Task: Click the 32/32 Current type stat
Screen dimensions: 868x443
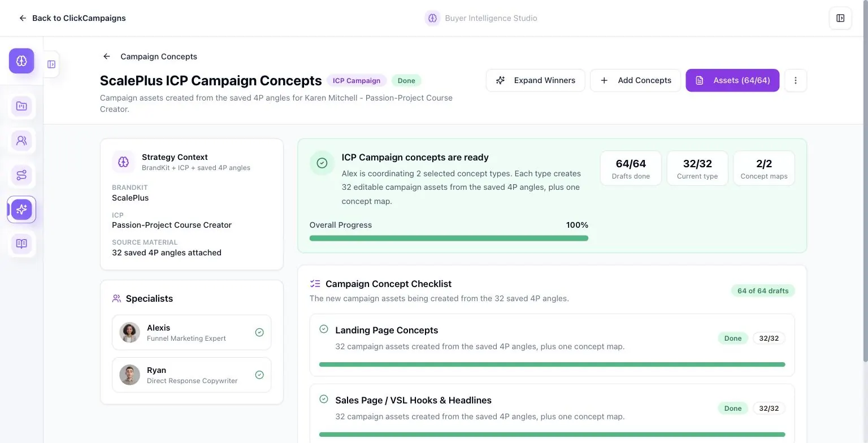Action: (x=697, y=168)
